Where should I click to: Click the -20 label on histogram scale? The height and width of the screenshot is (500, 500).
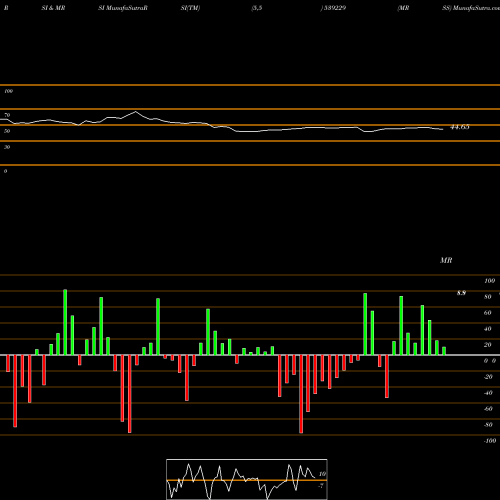[x=488, y=377]
